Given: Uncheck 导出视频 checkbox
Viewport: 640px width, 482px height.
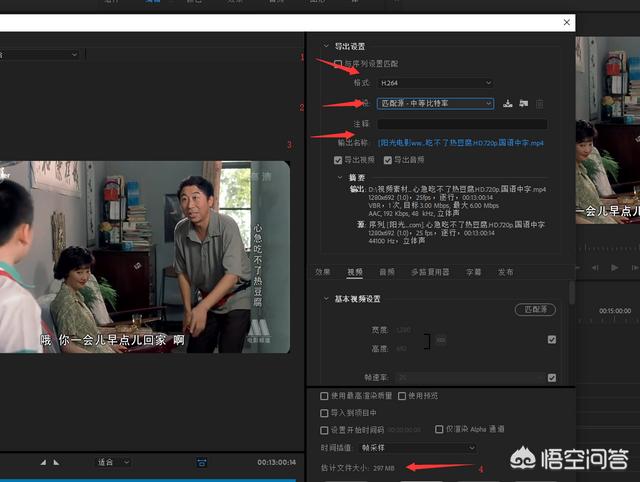Looking at the screenshot, I should coord(338,160).
